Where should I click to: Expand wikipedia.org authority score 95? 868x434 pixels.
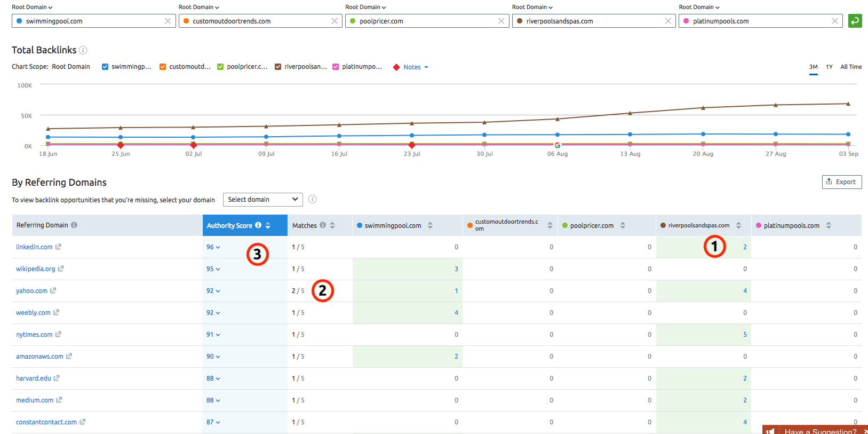click(213, 269)
